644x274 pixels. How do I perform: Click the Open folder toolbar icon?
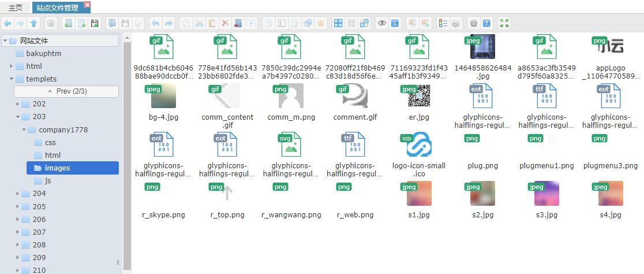(x=112, y=24)
